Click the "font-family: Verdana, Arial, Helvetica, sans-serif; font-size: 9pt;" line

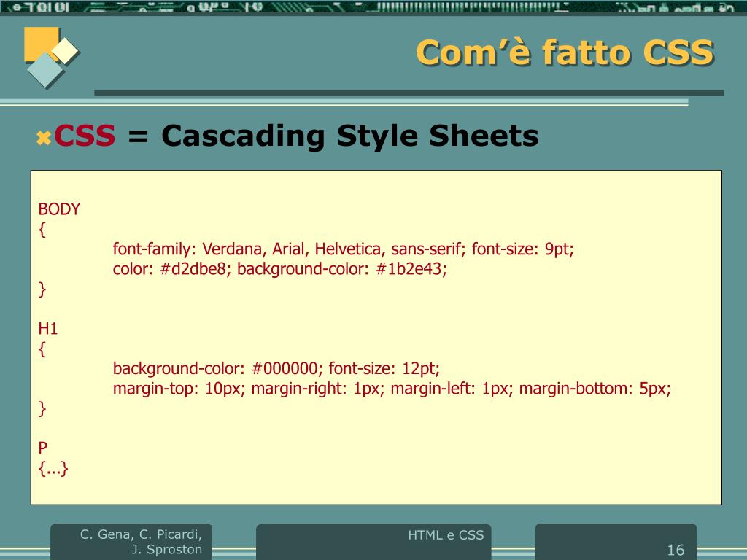pyautogui.click(x=344, y=249)
